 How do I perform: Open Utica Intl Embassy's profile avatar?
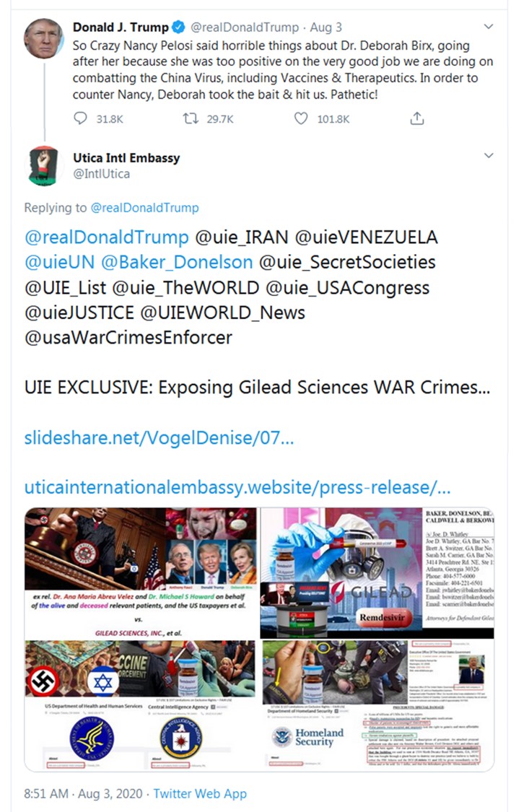tap(44, 166)
